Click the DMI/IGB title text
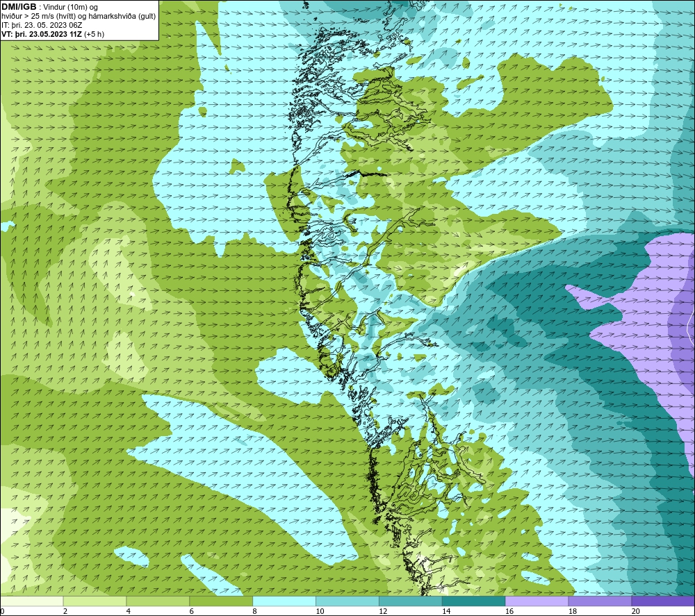Screen dimensions: 695x616 click(x=19, y=7)
